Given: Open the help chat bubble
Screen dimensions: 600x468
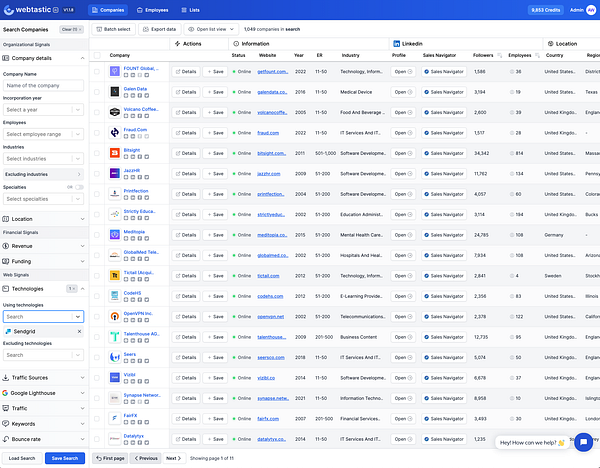Looking at the screenshot, I should (x=582, y=441).
